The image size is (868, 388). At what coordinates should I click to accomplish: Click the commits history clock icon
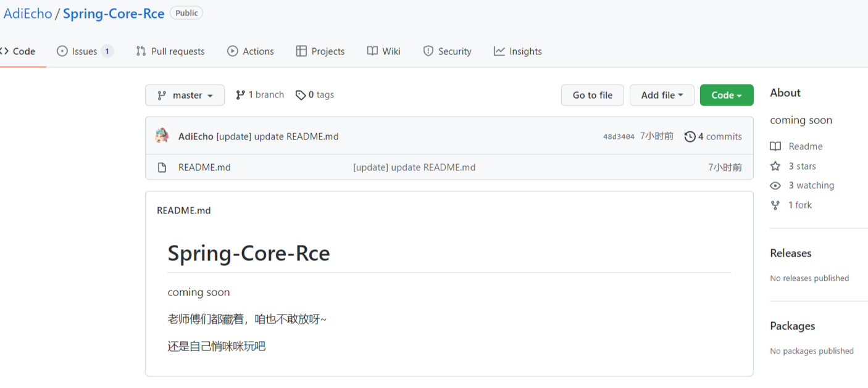click(690, 136)
